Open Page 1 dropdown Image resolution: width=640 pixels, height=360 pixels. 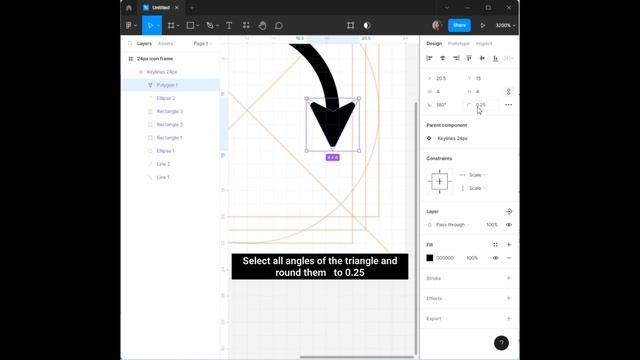coord(203,43)
